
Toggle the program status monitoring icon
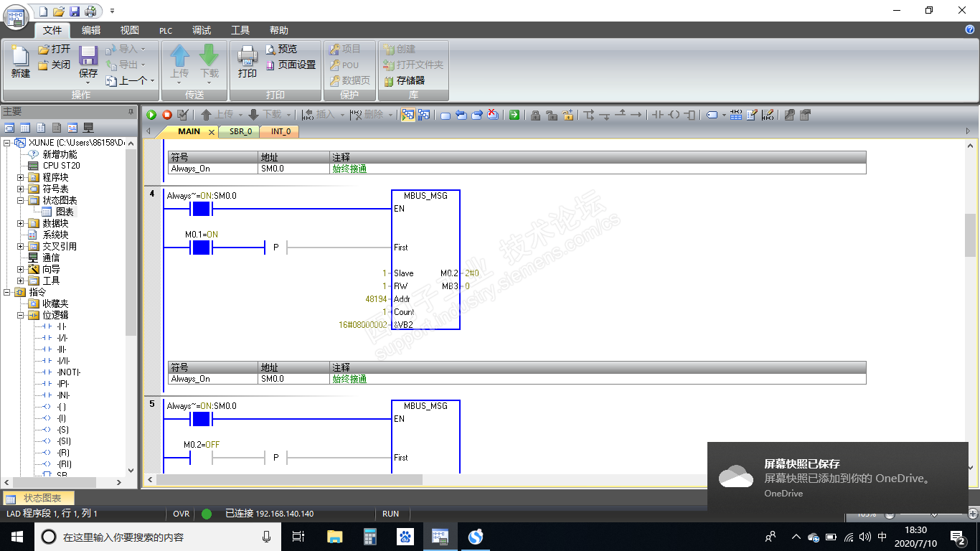click(408, 115)
